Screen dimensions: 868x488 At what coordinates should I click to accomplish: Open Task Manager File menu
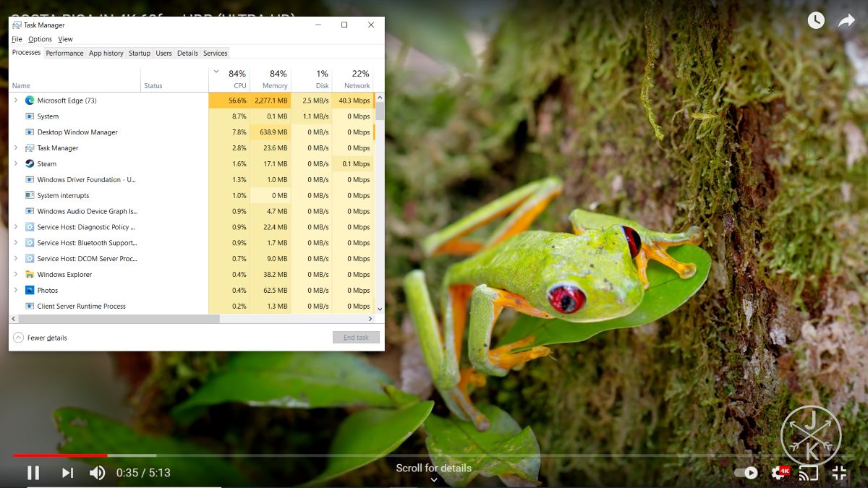[x=17, y=39]
